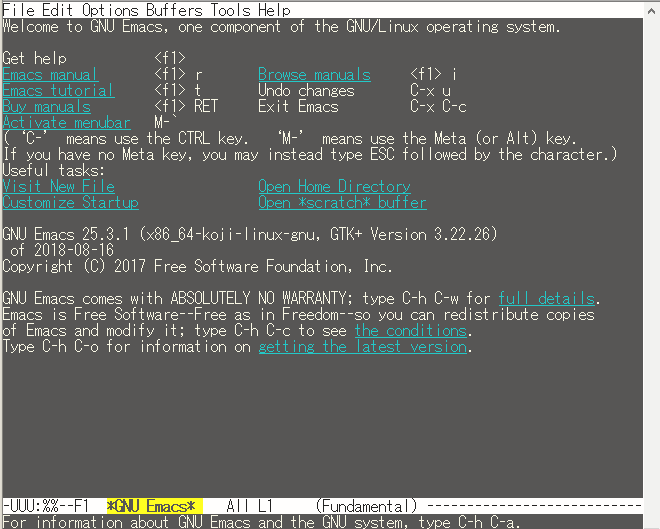Open the Customize Startup link
The width and height of the screenshot is (660, 529).
tap(71, 202)
